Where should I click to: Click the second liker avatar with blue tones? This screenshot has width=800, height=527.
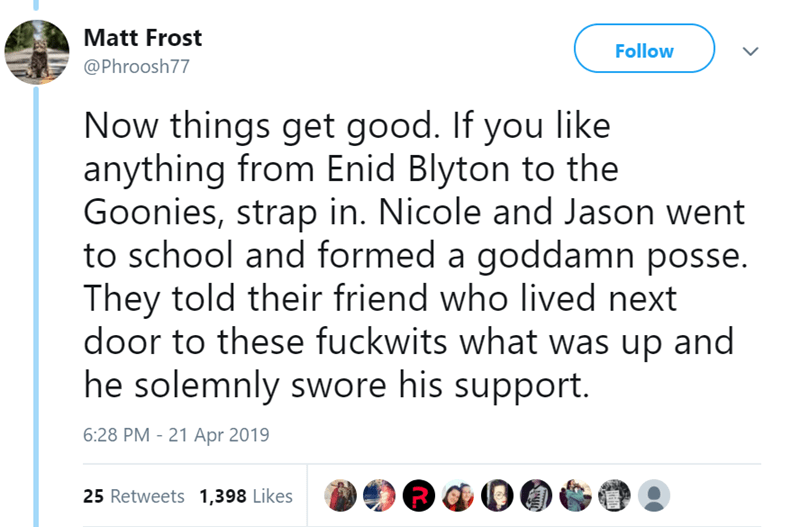click(x=378, y=495)
